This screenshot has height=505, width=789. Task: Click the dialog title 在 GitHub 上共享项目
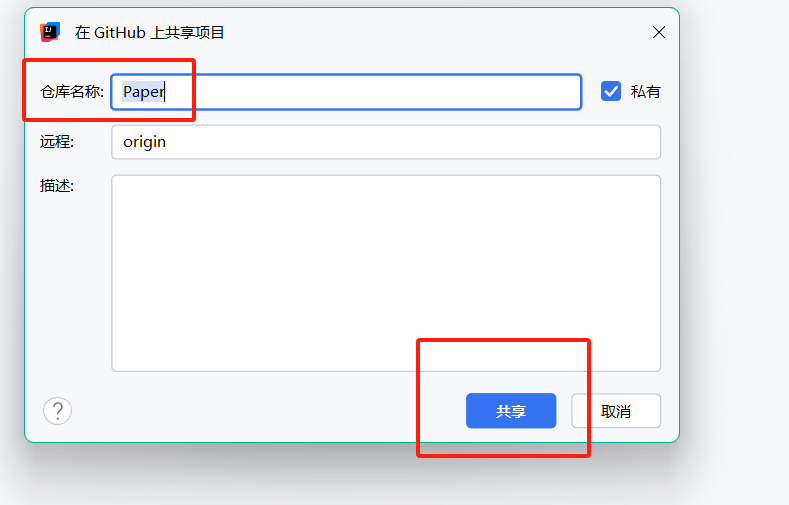[149, 33]
